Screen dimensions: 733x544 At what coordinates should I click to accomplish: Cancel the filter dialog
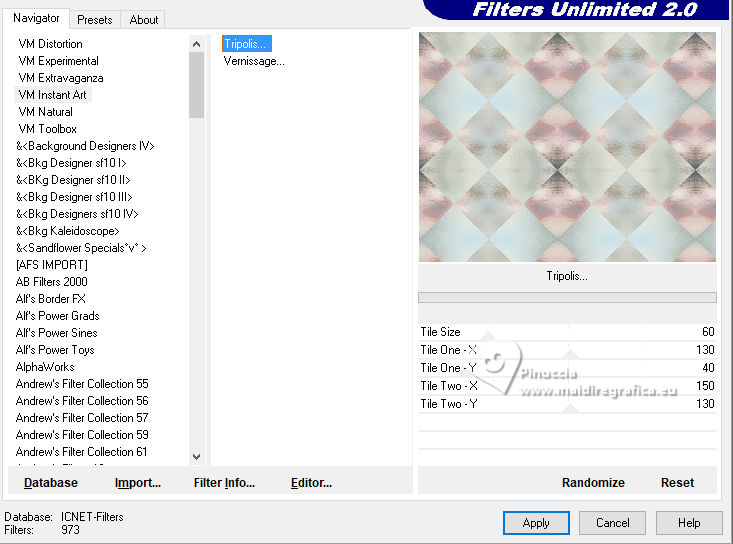pos(612,523)
